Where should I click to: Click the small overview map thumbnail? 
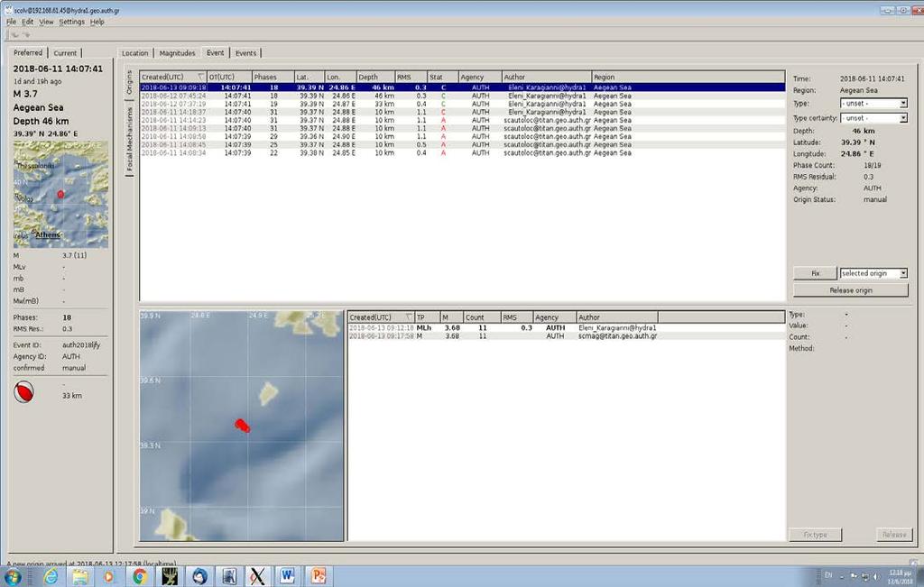(x=60, y=194)
